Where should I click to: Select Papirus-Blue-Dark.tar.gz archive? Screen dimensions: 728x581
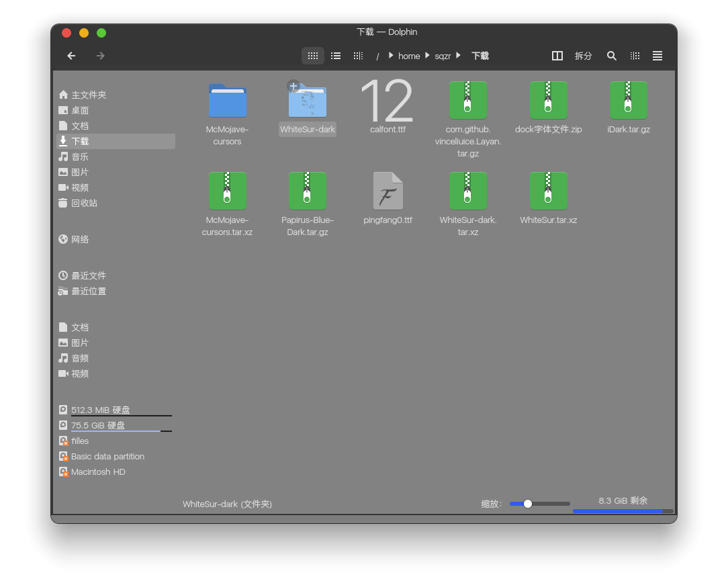coord(308,204)
